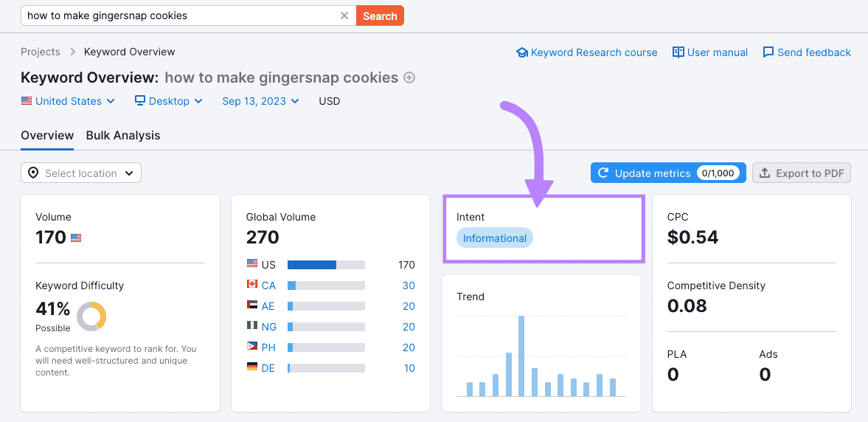868x422 pixels.
Task: Click the plus icon beside keyword title
Action: (409, 77)
